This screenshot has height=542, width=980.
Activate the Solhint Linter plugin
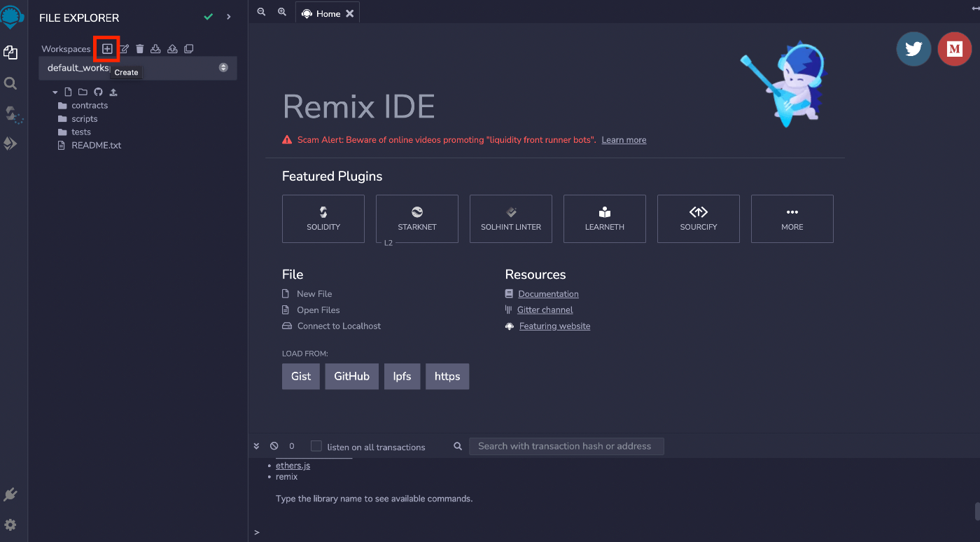point(511,219)
